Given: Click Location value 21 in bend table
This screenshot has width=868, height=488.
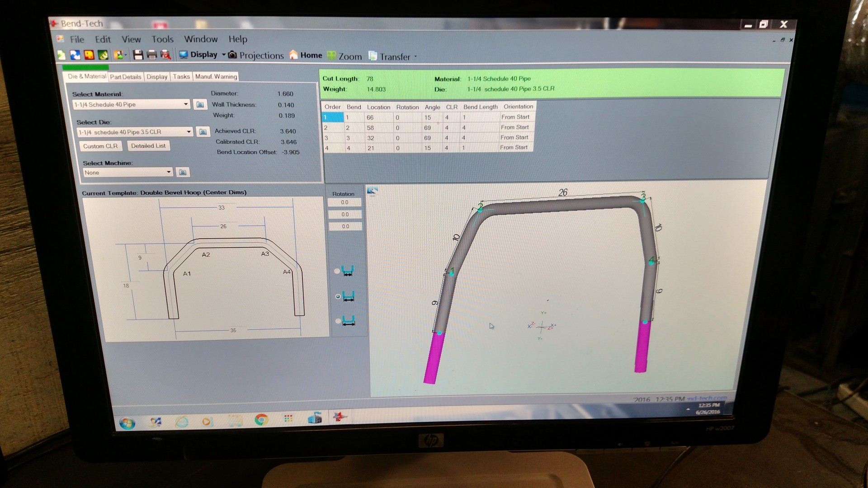Looking at the screenshot, I should point(370,148).
